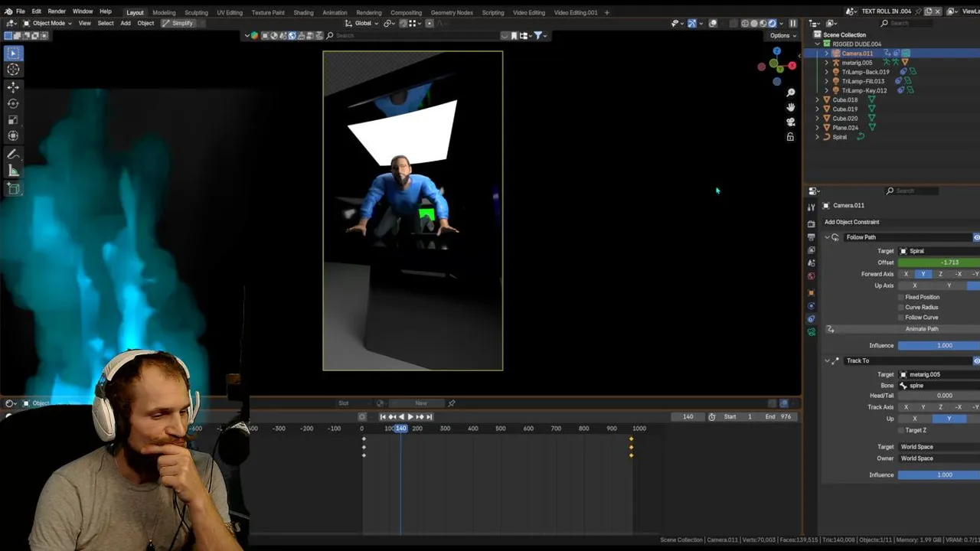Enable the Fixed Position checkbox

(x=900, y=297)
